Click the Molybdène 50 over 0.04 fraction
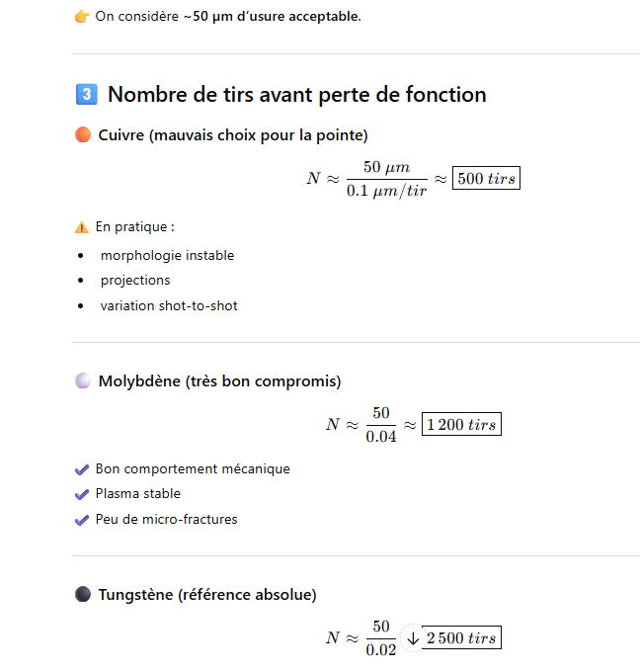640x672 pixels. tap(380, 425)
